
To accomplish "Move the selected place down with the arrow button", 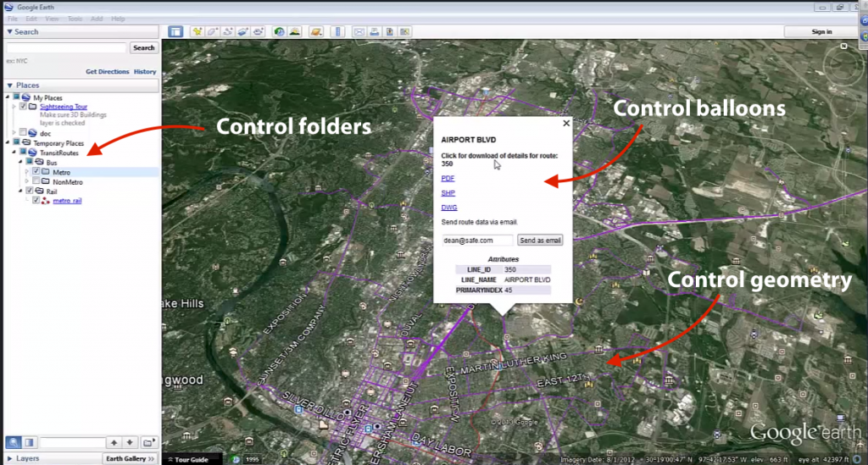I will tap(130, 442).
